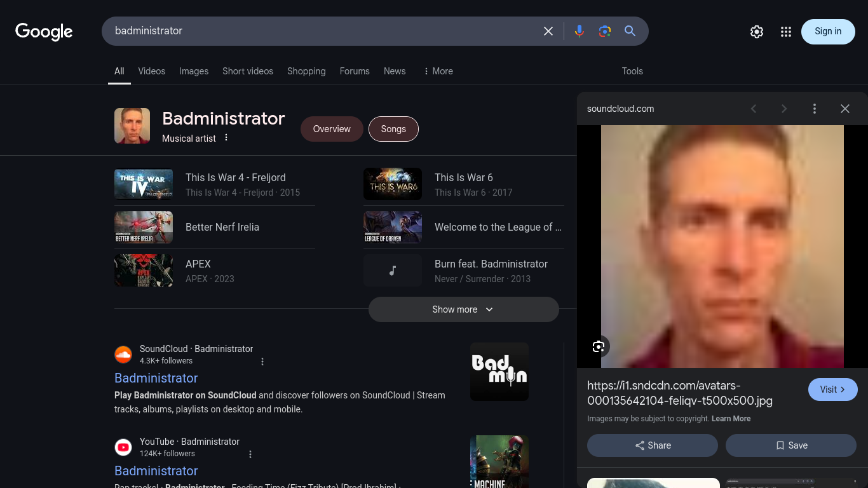The height and width of the screenshot is (488, 868).
Task: Click the large face image in the preview panel
Action: pos(722,247)
